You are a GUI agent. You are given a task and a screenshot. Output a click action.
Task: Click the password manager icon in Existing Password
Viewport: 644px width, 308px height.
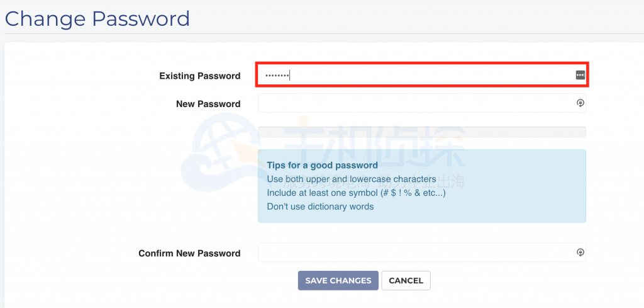pos(580,75)
